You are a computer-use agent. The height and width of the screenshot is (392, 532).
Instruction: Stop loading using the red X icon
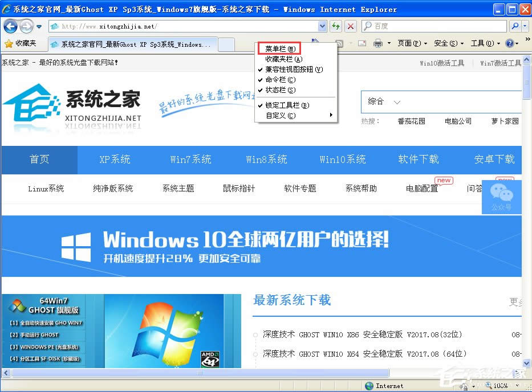(350, 26)
